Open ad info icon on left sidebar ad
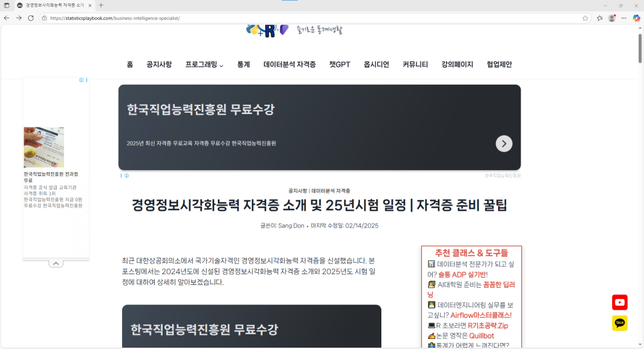Screen dimensions: 644x349 81,80
